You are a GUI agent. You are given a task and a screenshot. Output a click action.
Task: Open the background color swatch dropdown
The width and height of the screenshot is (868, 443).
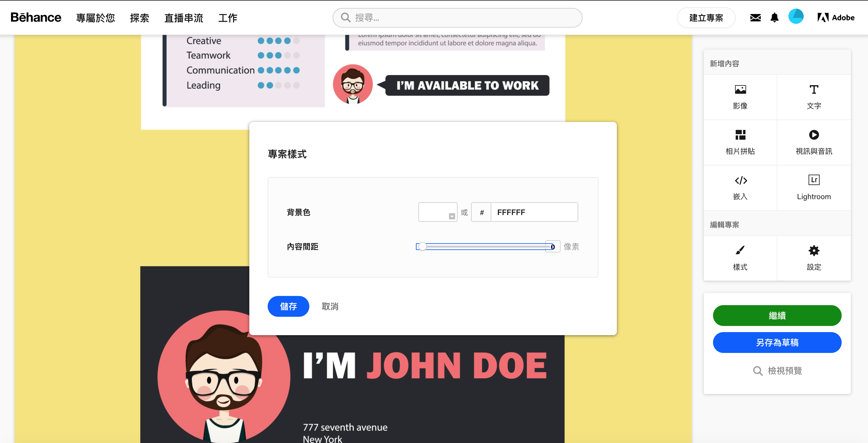pos(437,212)
